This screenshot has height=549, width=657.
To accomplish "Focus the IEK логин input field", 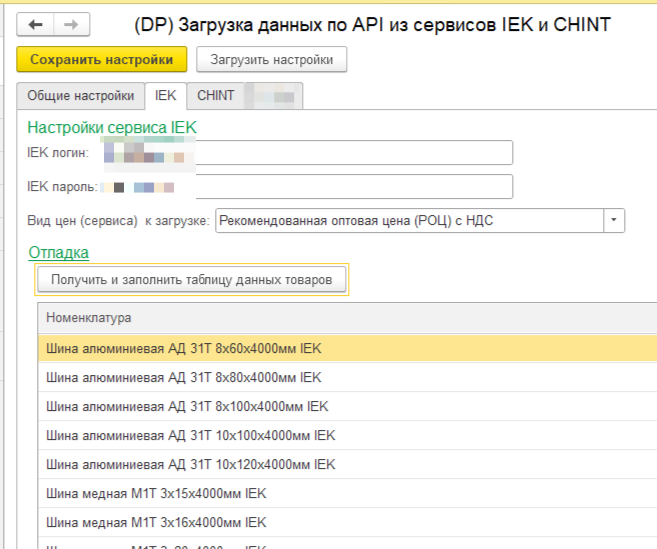I will pos(352,152).
